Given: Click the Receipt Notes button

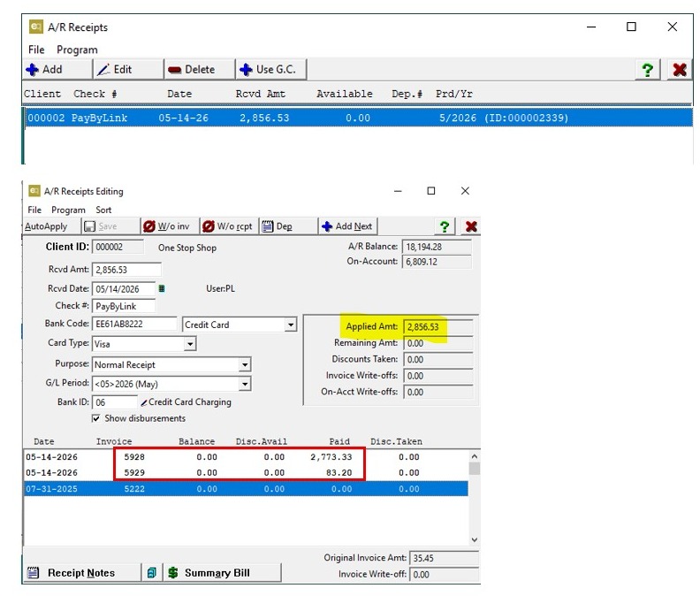Looking at the screenshot, I should (81, 573).
